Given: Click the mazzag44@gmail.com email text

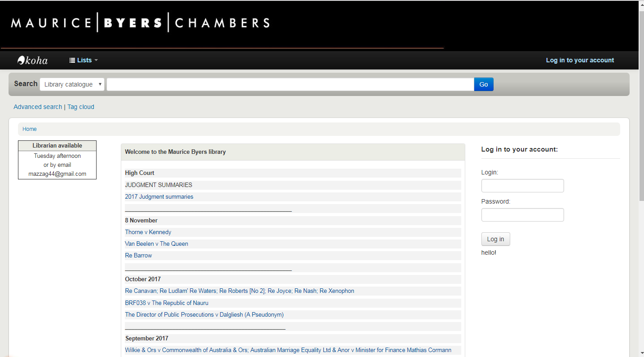Looking at the screenshot, I should (x=57, y=174).
